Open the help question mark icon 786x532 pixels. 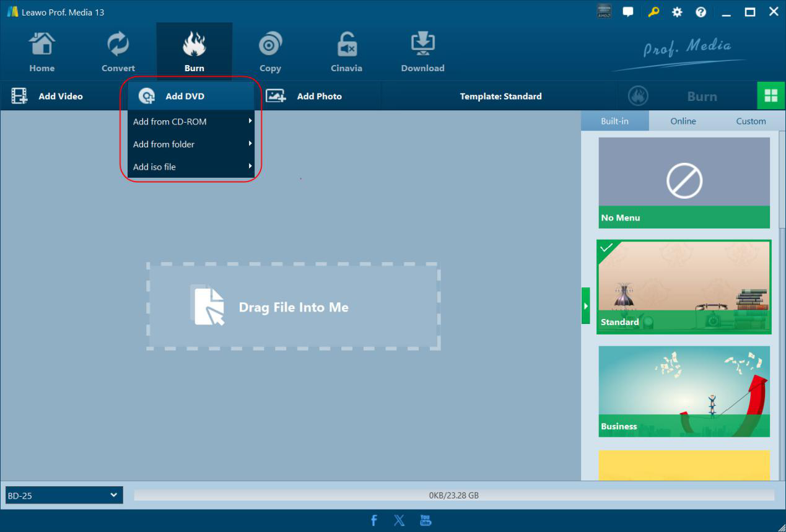pos(701,12)
